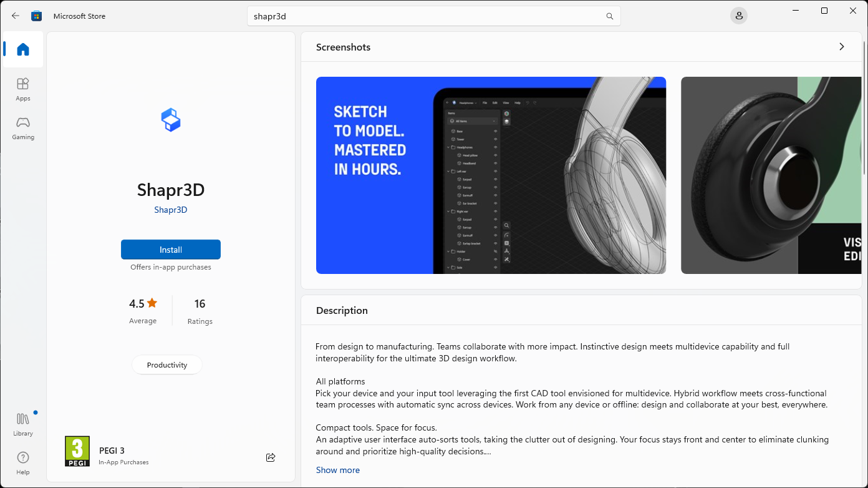Expand Screenshots section with chevron arrow
The width and height of the screenshot is (868, 488).
(842, 47)
